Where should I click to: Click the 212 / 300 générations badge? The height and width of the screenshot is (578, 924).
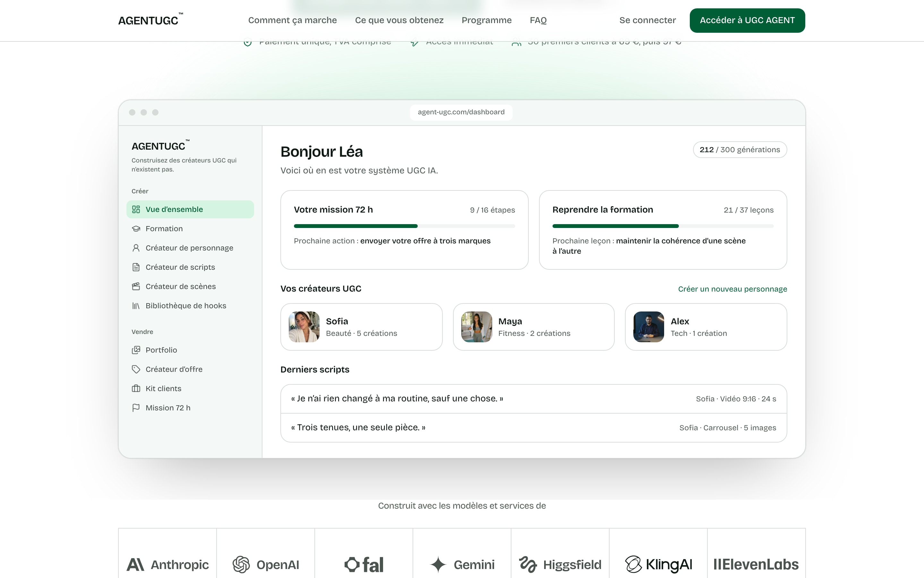pos(740,149)
